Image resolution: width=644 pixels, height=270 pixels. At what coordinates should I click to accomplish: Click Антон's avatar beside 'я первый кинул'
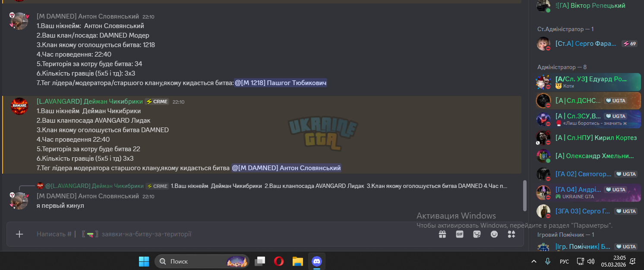(x=19, y=201)
